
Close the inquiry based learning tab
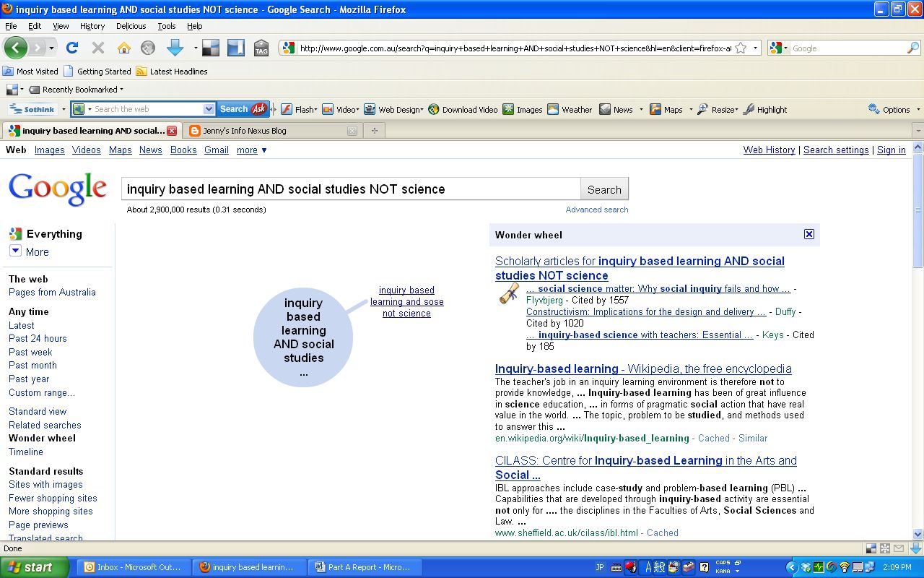pos(172,131)
